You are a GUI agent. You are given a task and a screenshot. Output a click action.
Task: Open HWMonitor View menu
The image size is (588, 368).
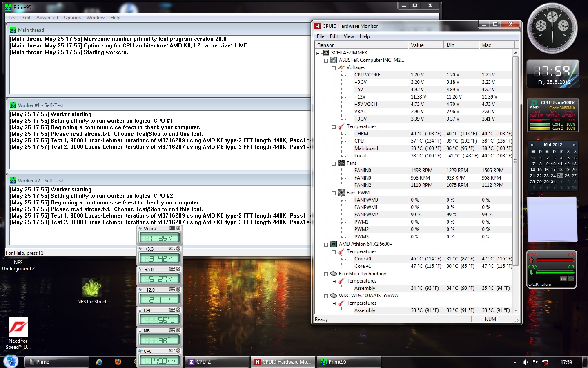tap(349, 36)
